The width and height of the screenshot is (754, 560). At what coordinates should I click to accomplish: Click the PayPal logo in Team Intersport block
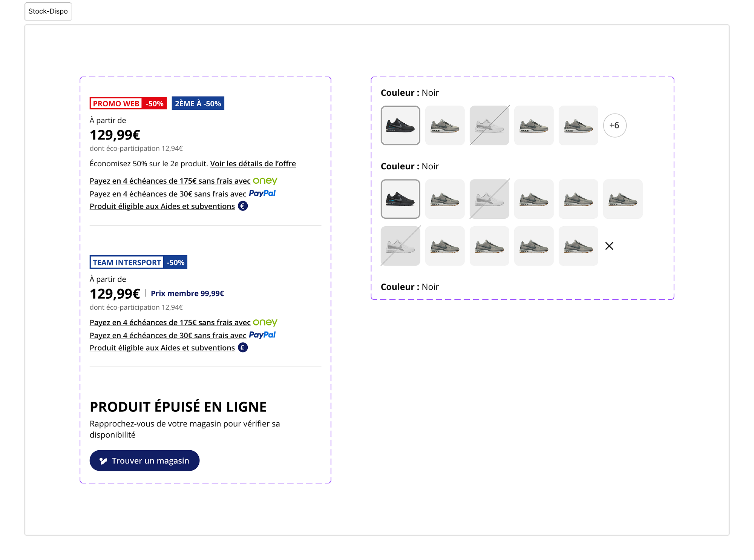[x=262, y=335]
